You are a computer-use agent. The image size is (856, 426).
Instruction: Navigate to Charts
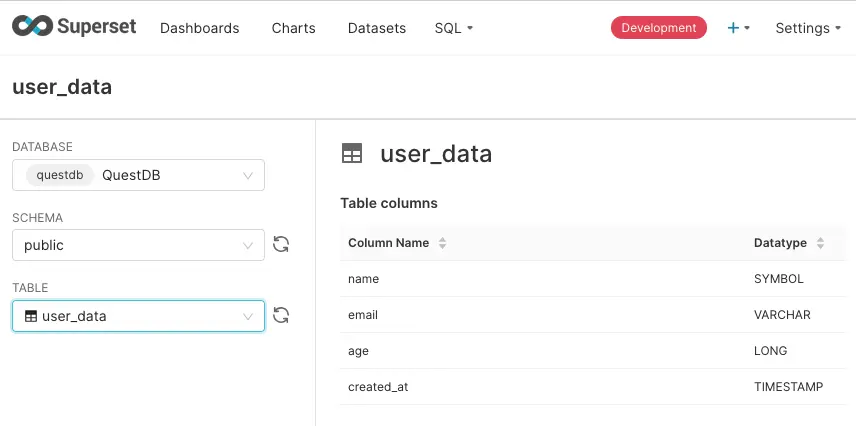pyautogui.click(x=293, y=28)
